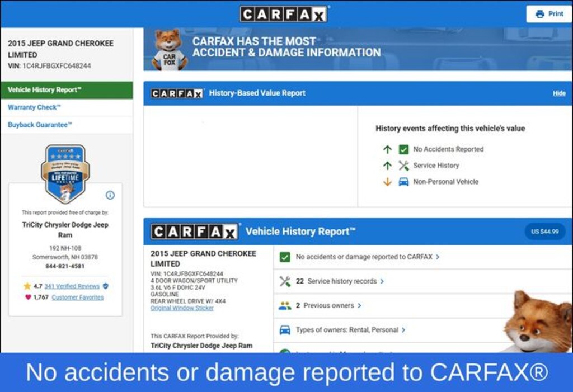Open the Original Window Sticker link
Image resolution: width=573 pixels, height=392 pixels.
(182, 308)
